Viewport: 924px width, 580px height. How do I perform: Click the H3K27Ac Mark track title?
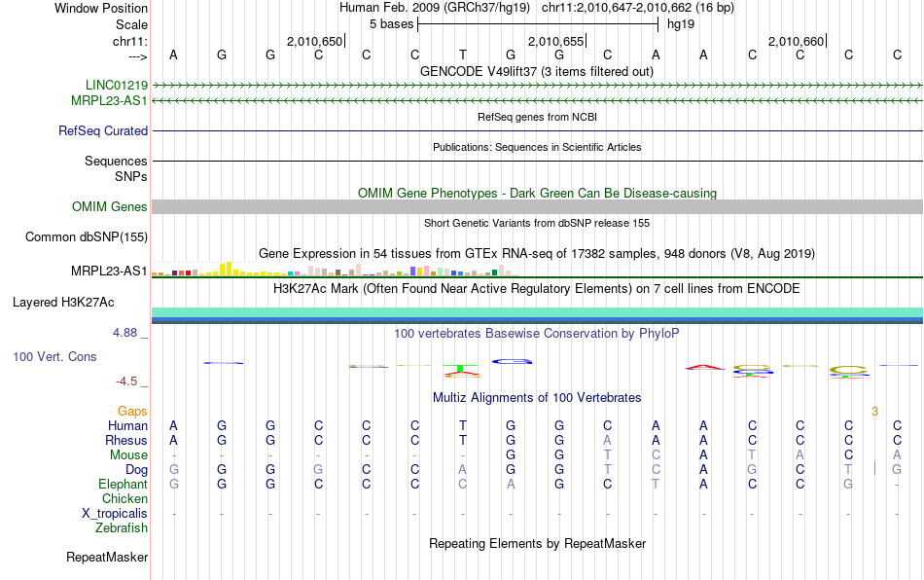(537, 288)
